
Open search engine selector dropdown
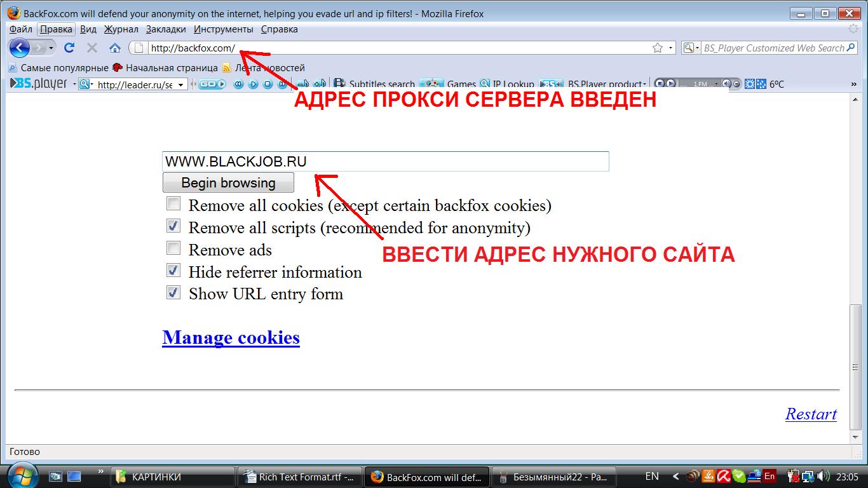[x=697, y=48]
